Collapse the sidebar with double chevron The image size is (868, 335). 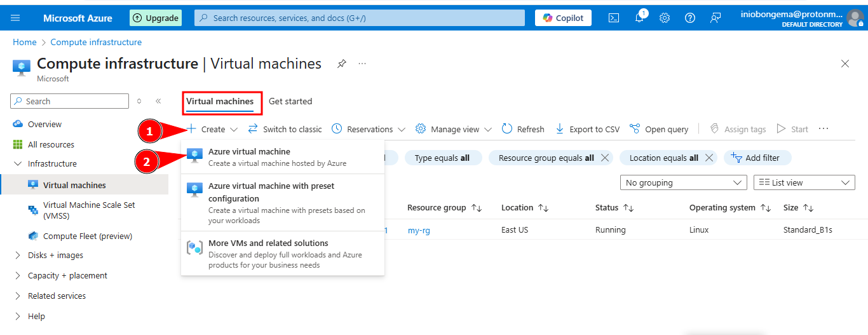coord(158,101)
